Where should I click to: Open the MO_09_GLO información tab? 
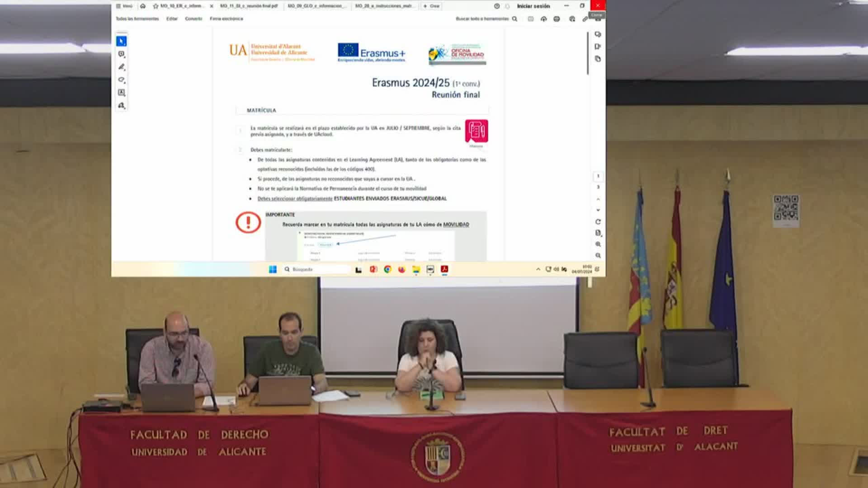coord(316,6)
